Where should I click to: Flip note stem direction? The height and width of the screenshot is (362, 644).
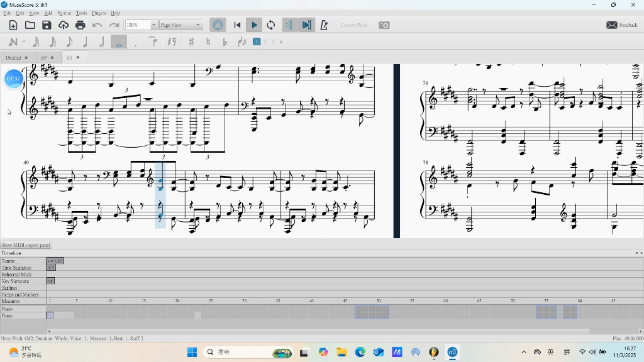pos(242,42)
